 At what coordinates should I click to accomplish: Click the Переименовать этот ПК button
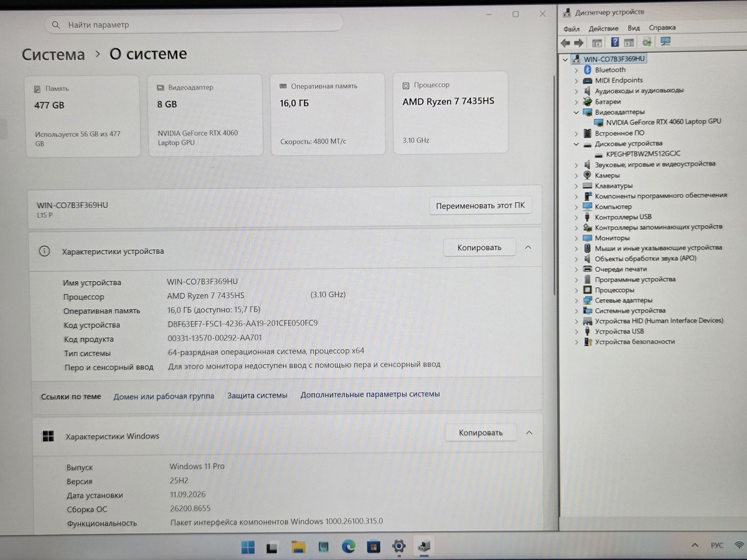tap(481, 206)
